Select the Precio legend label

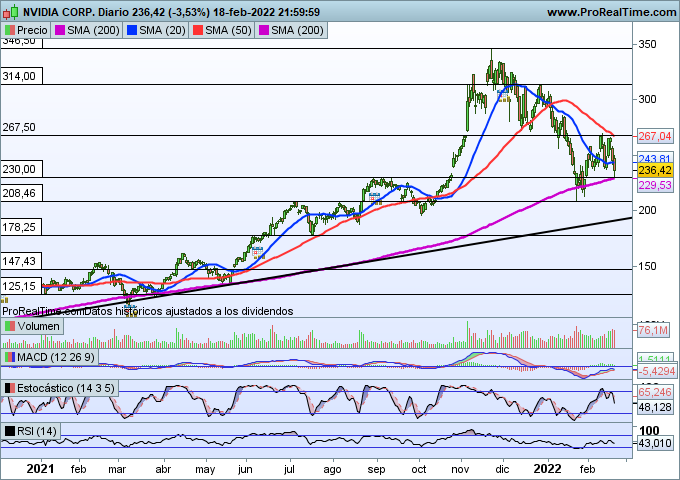tap(32, 30)
